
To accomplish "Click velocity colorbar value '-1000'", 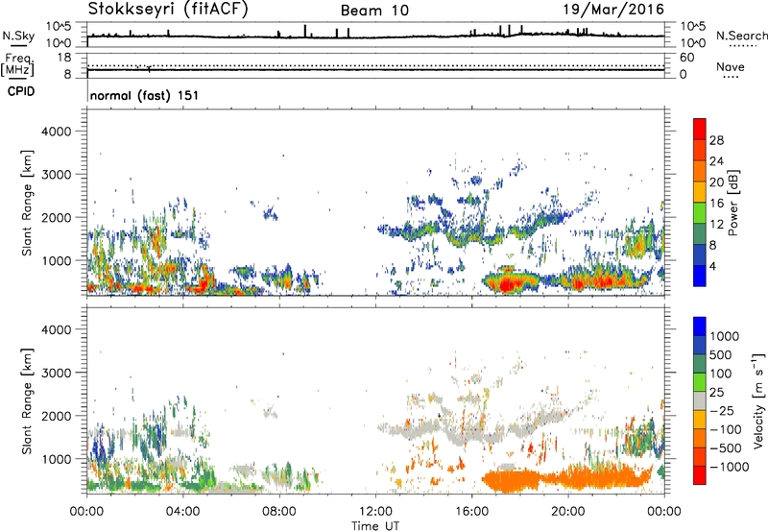I will (729, 467).
